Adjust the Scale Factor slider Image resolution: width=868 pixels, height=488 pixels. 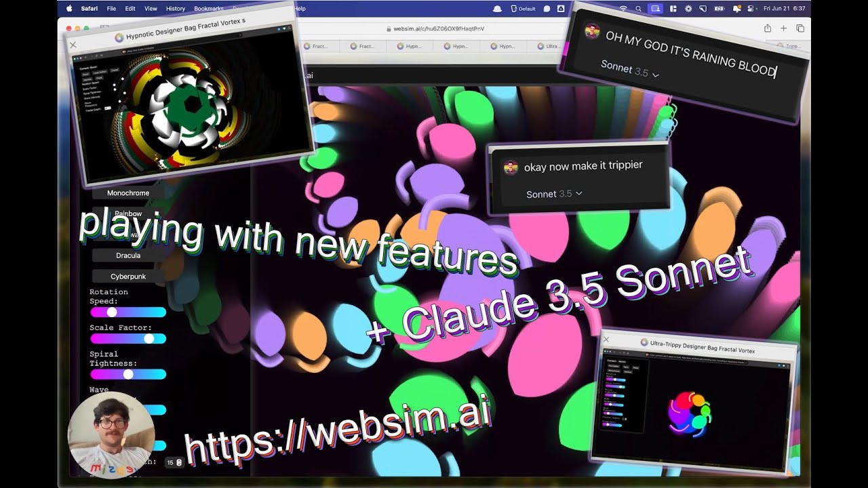[128, 338]
